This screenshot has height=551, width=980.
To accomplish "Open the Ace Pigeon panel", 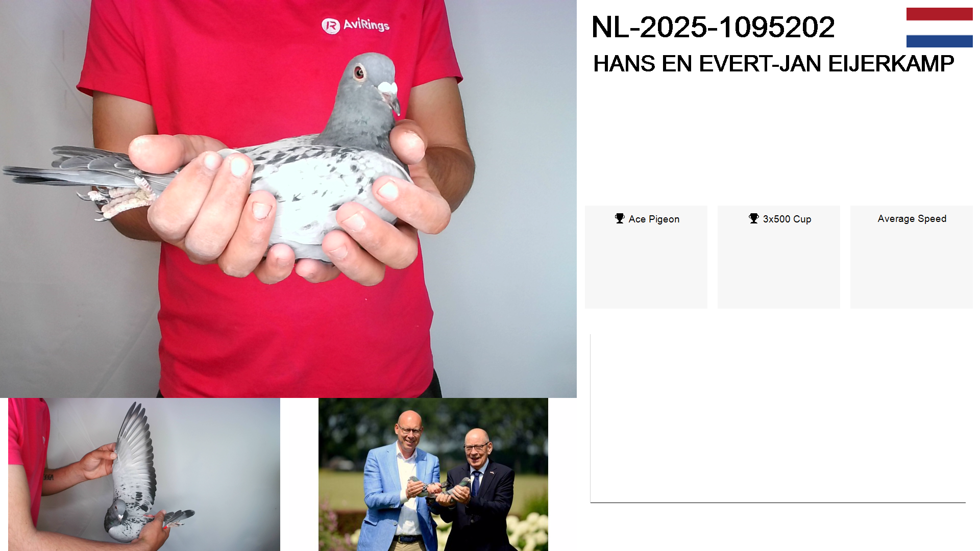I will [646, 257].
